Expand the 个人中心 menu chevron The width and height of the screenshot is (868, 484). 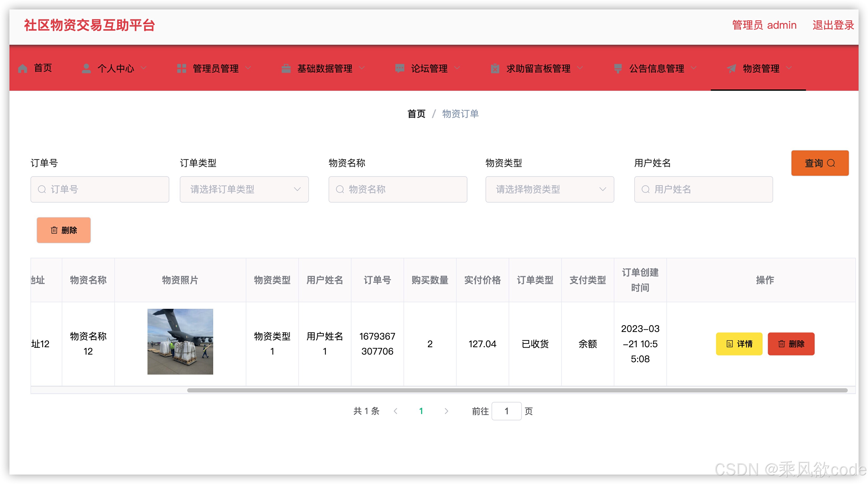pyautogui.click(x=144, y=68)
